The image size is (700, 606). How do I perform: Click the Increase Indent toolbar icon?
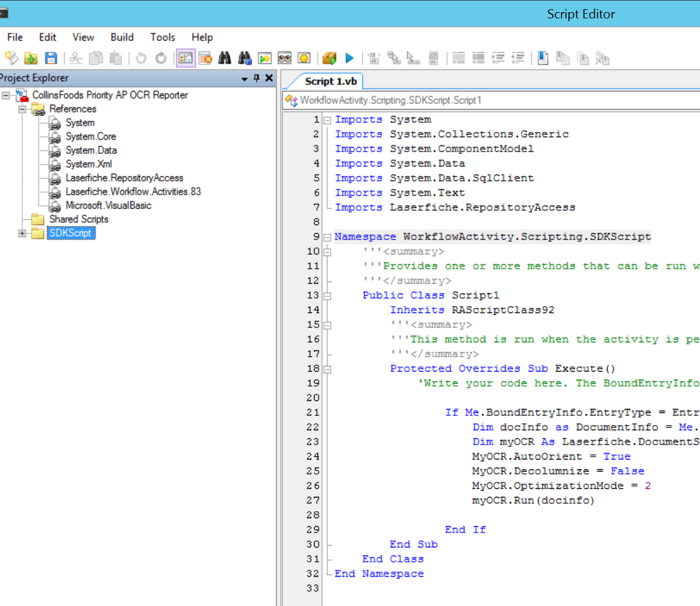tap(498, 58)
